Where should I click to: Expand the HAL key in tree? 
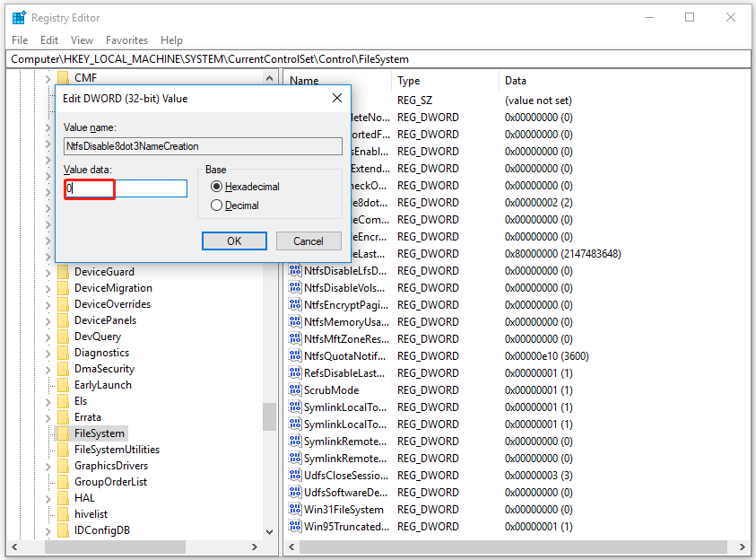(x=48, y=498)
